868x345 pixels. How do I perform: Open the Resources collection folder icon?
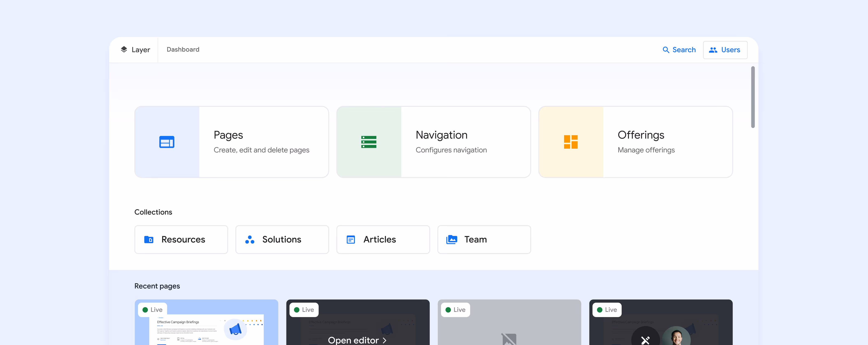149,240
